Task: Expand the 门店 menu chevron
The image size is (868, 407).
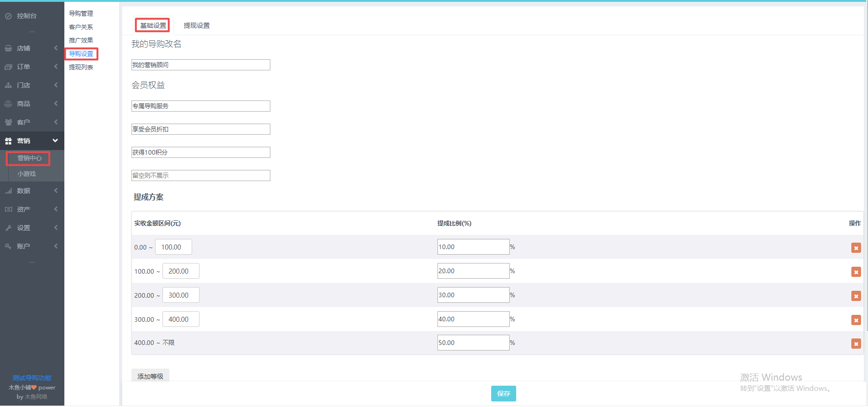Action: [x=56, y=85]
